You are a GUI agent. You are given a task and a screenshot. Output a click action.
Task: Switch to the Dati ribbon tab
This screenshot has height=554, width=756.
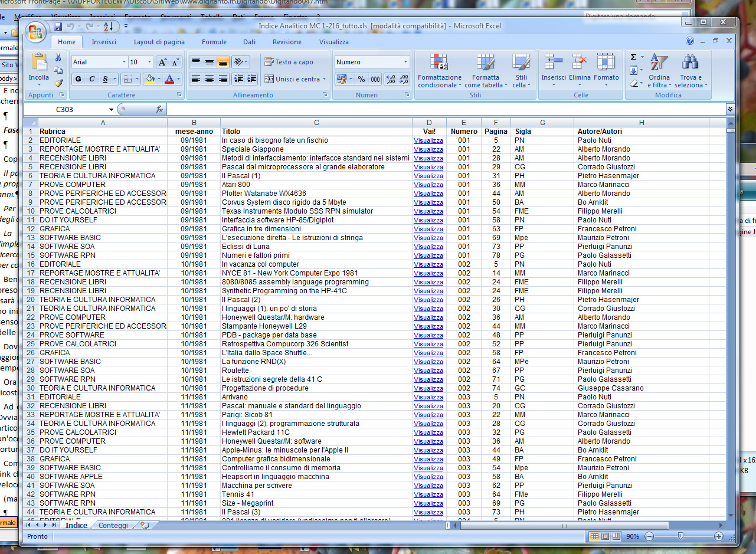click(250, 42)
